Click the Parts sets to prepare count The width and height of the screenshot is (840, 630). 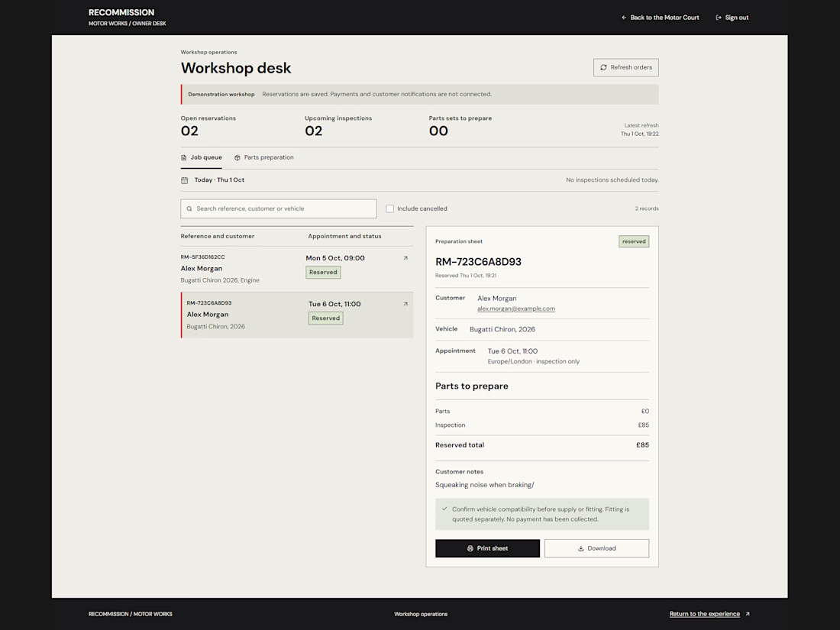(439, 131)
